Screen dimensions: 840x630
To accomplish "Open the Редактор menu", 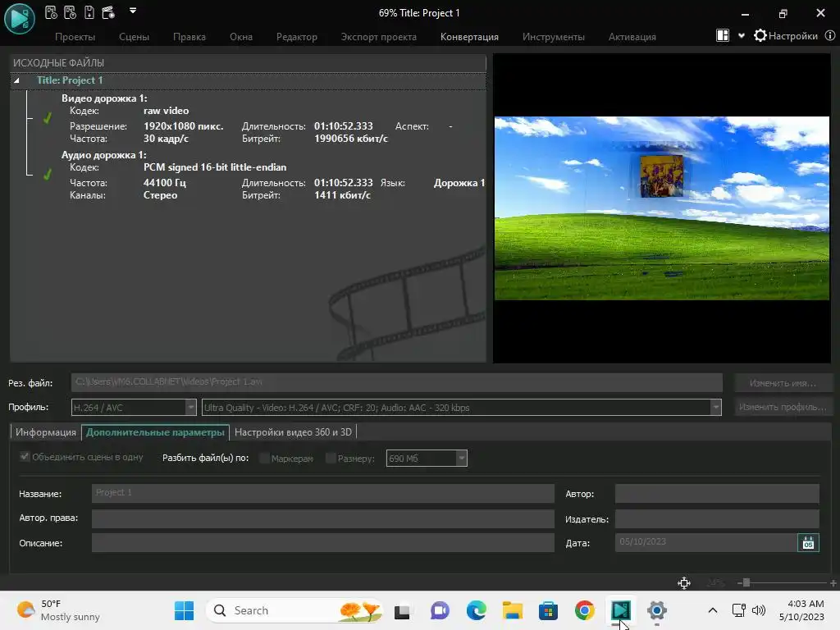I will (x=297, y=37).
